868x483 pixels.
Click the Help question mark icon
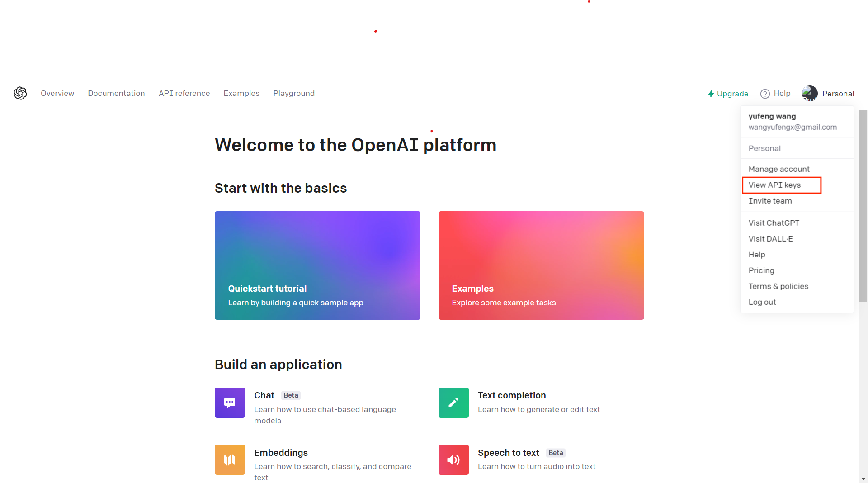pos(765,94)
